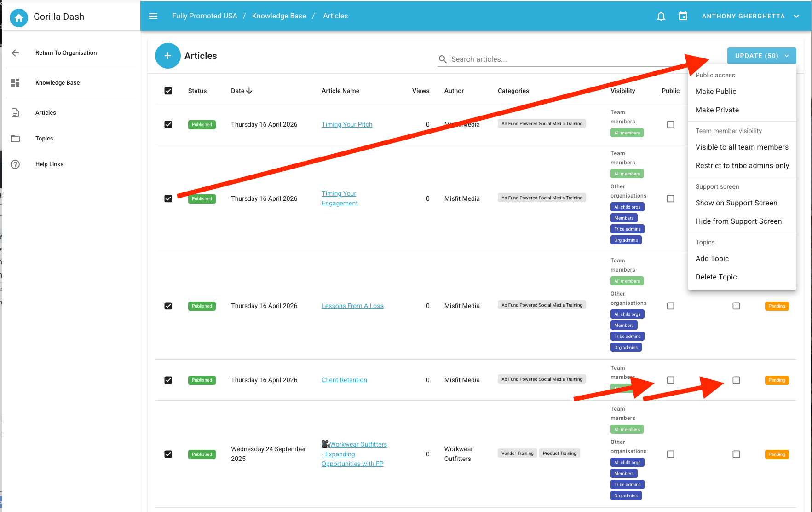Expand the Anthony Gherghetta user menu
This screenshot has width=812, height=512.
tap(750, 16)
